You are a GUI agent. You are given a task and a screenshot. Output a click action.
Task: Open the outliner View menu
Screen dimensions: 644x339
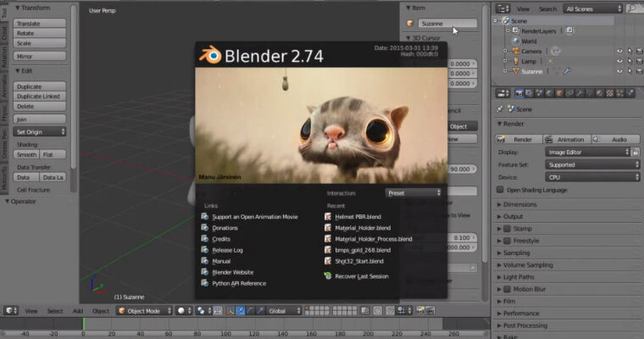tap(523, 9)
